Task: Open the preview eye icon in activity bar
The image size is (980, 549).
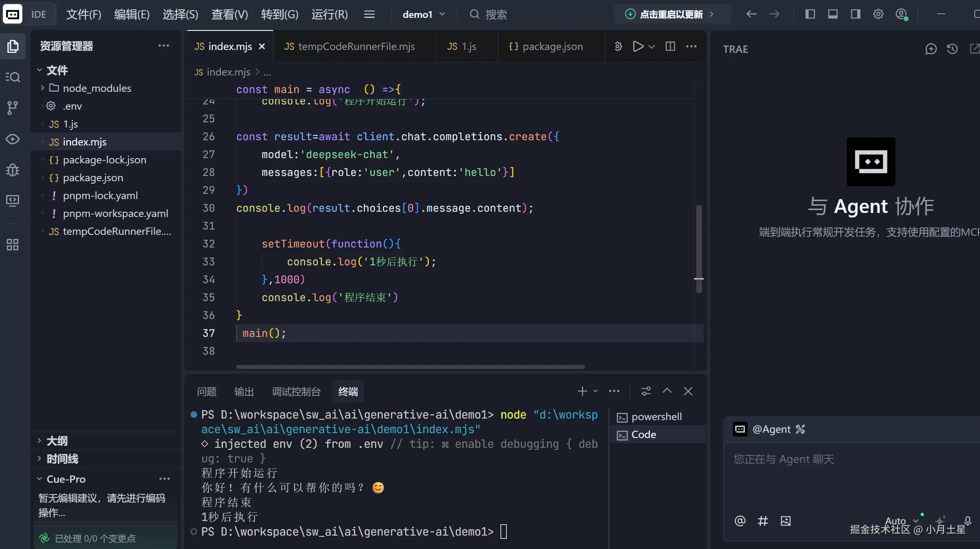Action: [x=13, y=139]
